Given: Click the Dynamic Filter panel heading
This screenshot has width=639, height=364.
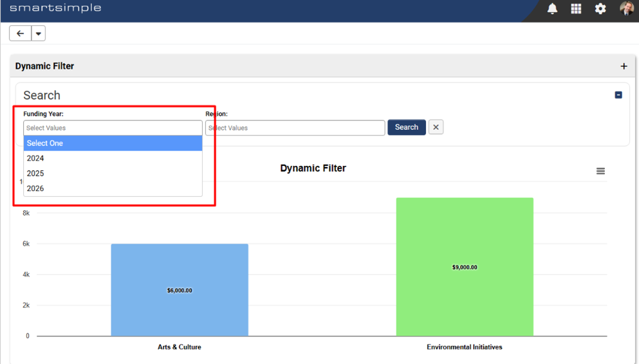Looking at the screenshot, I should [45, 66].
